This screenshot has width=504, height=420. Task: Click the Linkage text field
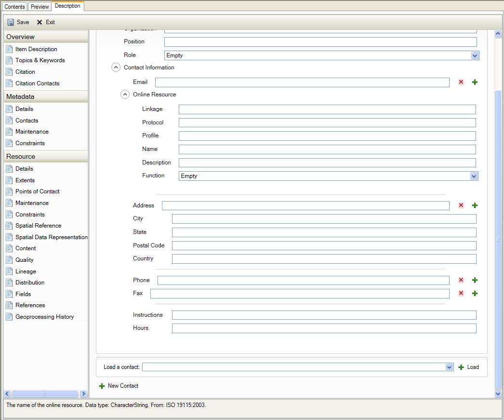(327, 109)
